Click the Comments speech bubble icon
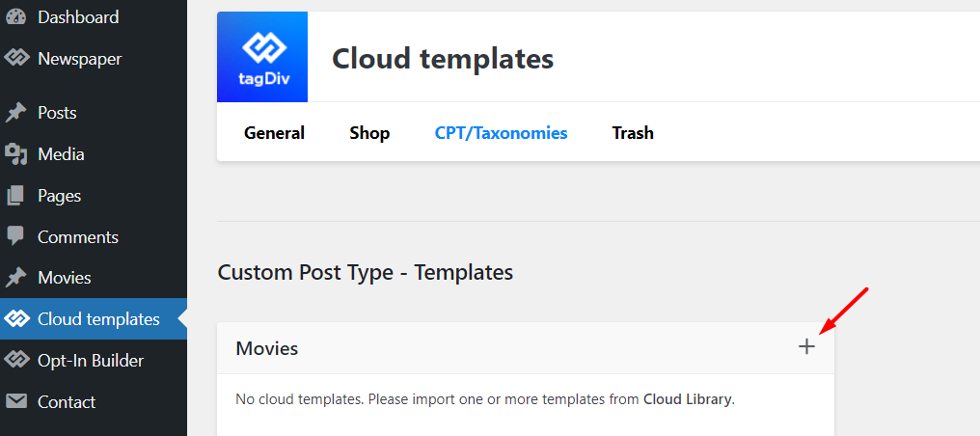This screenshot has height=436, width=980. 16,236
